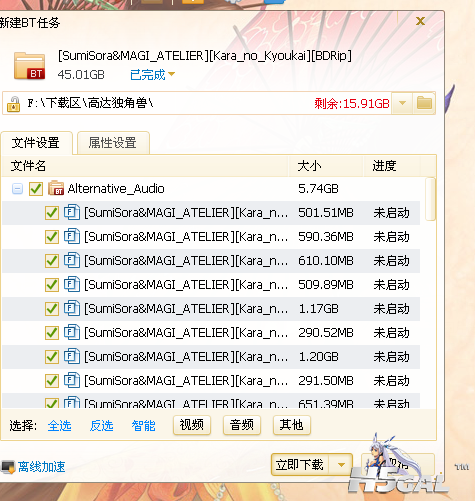Click the 离线加速 offline acceleration link

(41, 467)
